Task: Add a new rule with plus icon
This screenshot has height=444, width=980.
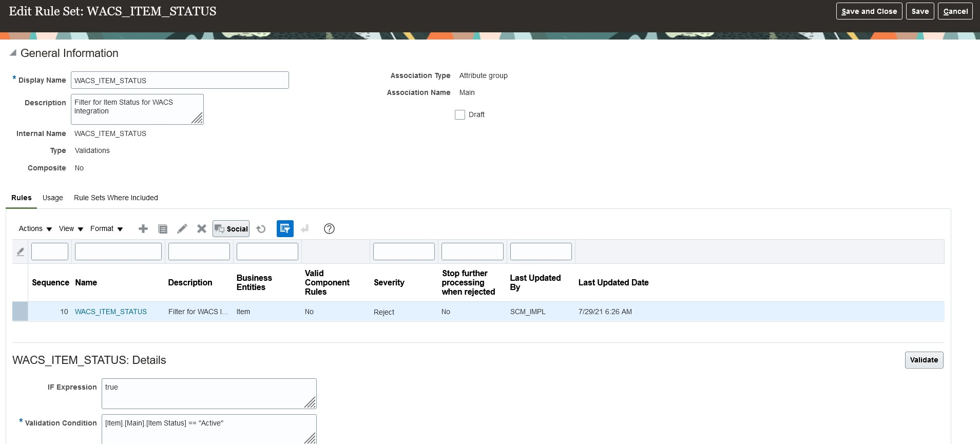Action: pyautogui.click(x=143, y=229)
